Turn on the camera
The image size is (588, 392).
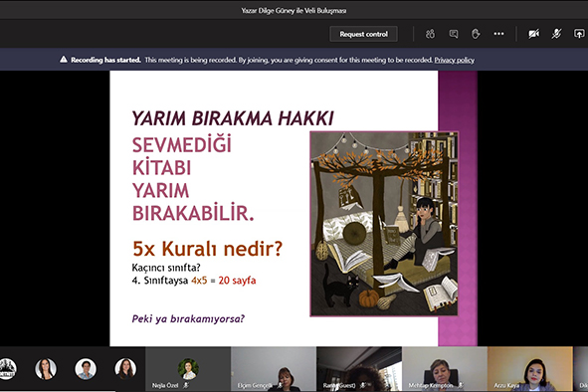point(533,34)
